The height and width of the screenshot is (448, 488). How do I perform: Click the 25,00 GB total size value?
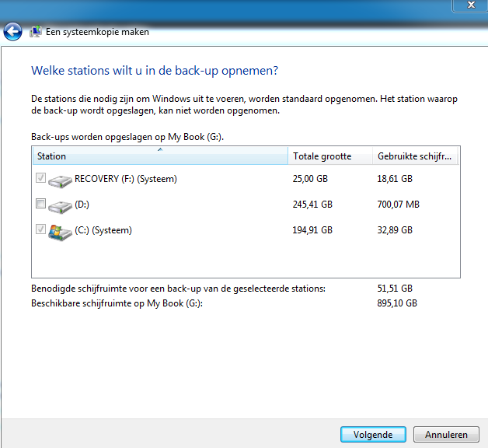coord(310,179)
